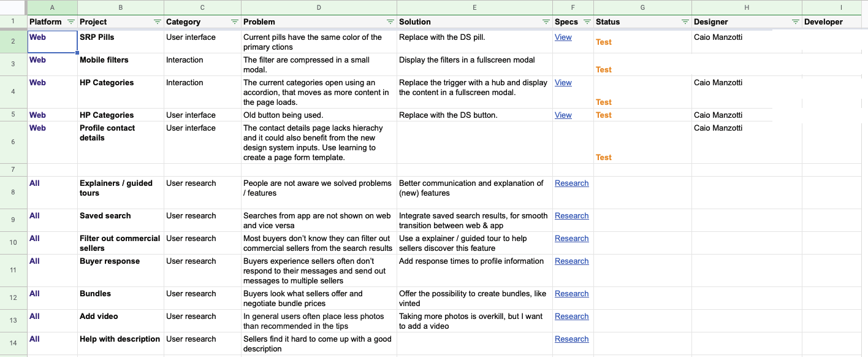Open the View link beside 'Old button being used'
Screen dimensions: 868x357
563,115
